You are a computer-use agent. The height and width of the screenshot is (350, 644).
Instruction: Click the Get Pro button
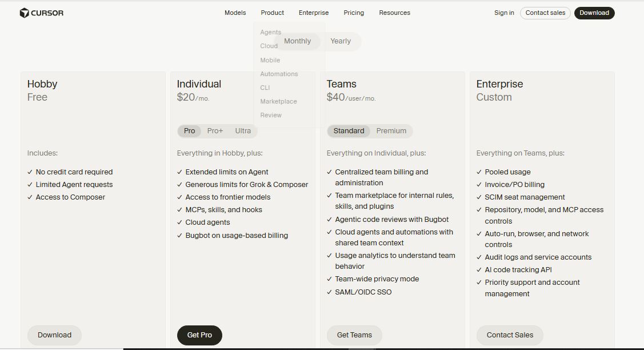pos(199,335)
